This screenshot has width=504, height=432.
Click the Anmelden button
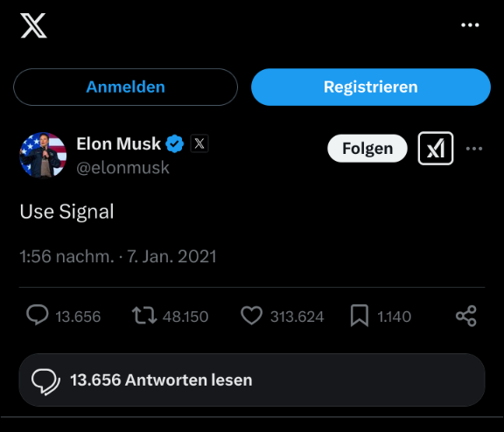[125, 87]
